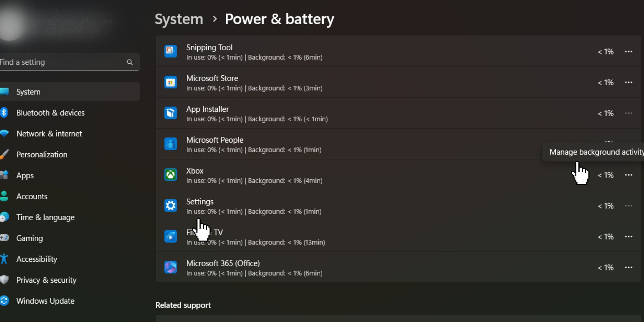This screenshot has height=322, width=644.
Task: Click the Network wifi icon in sidebar
Action: (4, 133)
